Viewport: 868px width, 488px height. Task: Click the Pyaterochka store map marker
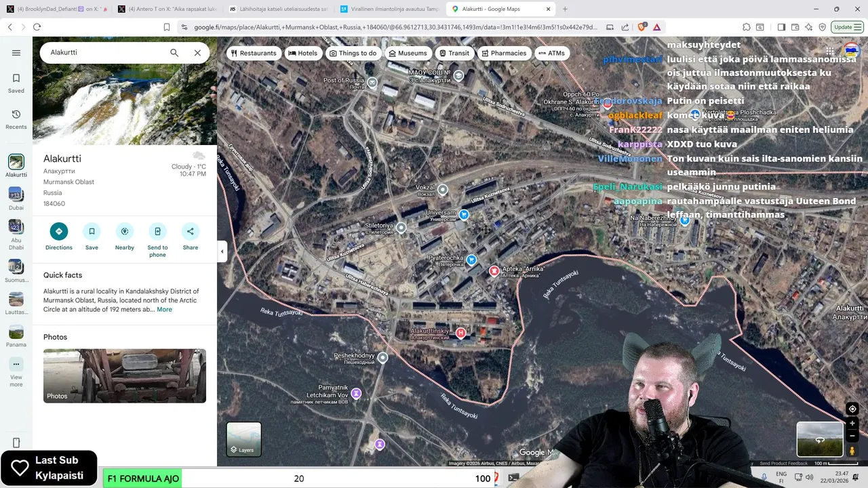(x=471, y=260)
